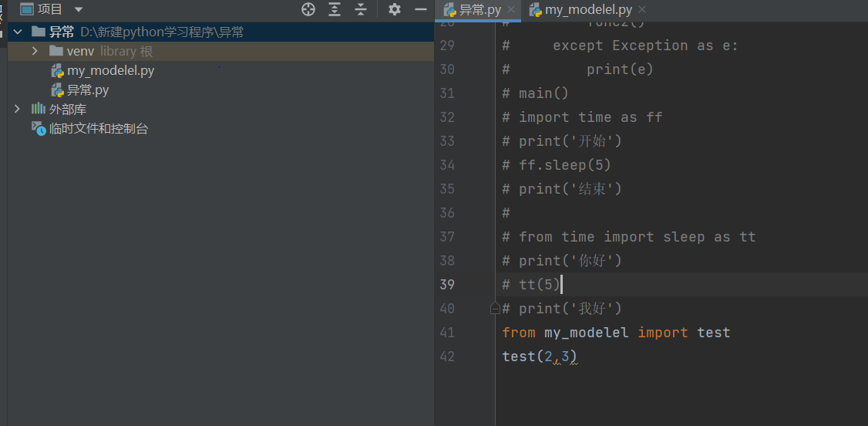Open the 项目 view dropdown arrow
Image resolution: width=868 pixels, height=426 pixels.
tap(78, 9)
